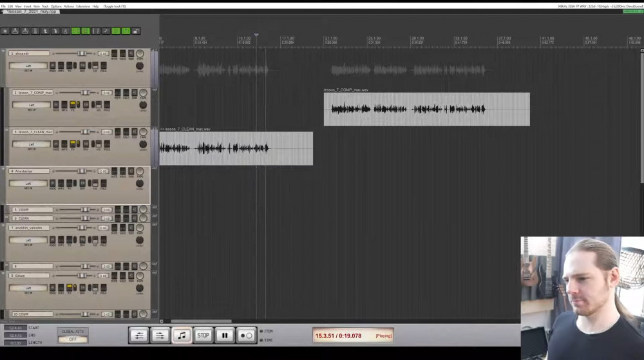Open the Options menu
Image resolution: width=644 pixels, height=360 pixels.
tap(56, 6)
